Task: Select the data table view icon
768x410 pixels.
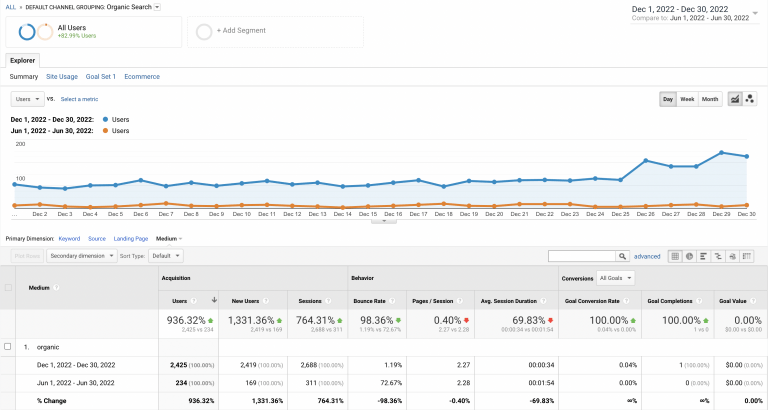Action: (x=675, y=256)
